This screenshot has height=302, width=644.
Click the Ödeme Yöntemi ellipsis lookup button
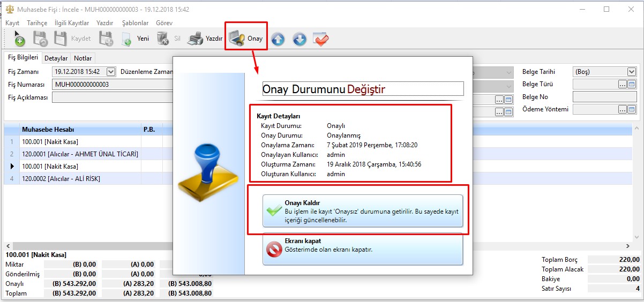[622, 109]
